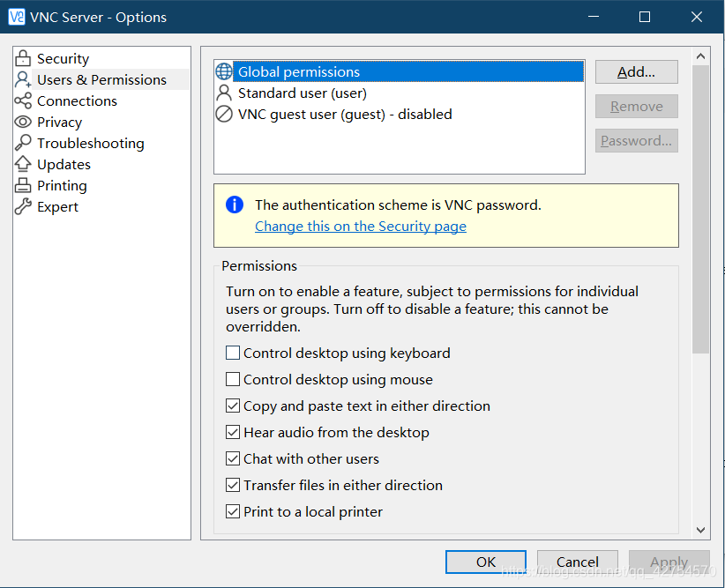Click the Updates up-arrow icon
This screenshot has height=588, width=725.
point(23,164)
